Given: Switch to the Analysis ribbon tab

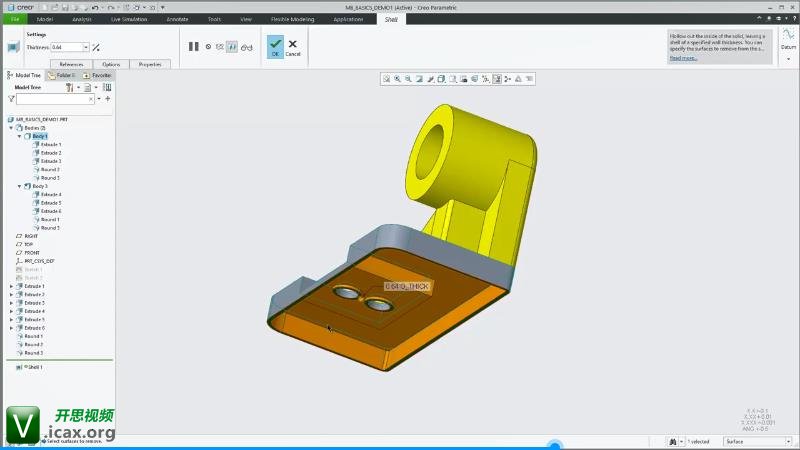Looking at the screenshot, I should (x=82, y=19).
